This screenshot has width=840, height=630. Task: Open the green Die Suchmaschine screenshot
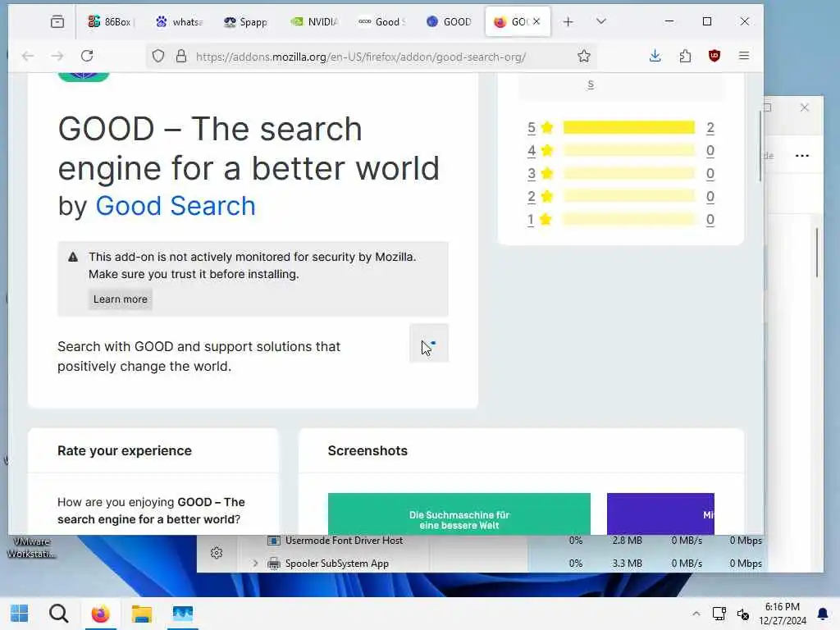tap(459, 514)
